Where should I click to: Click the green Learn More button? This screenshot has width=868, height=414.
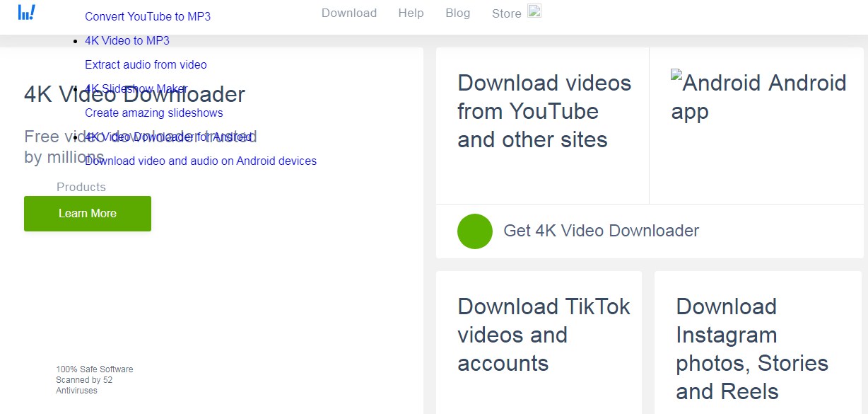point(88,214)
